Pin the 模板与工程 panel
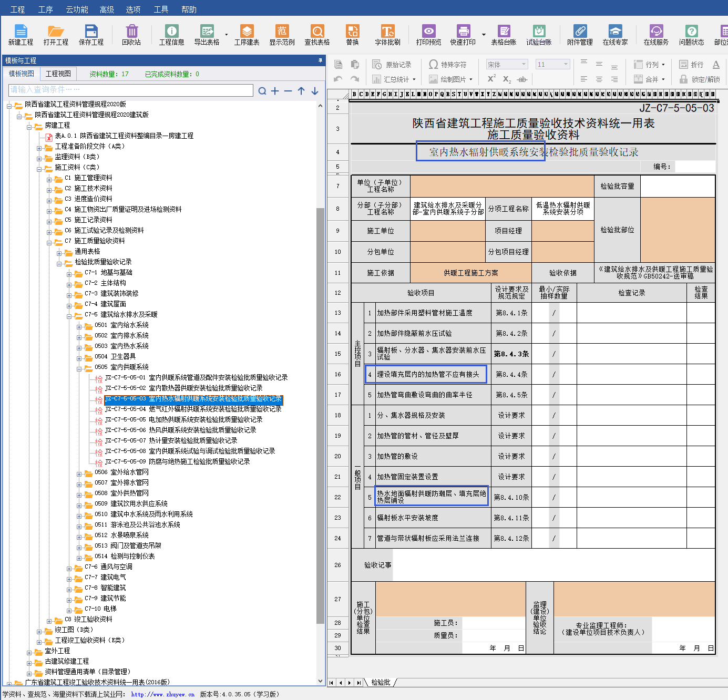This screenshot has height=700, width=728. click(x=320, y=60)
